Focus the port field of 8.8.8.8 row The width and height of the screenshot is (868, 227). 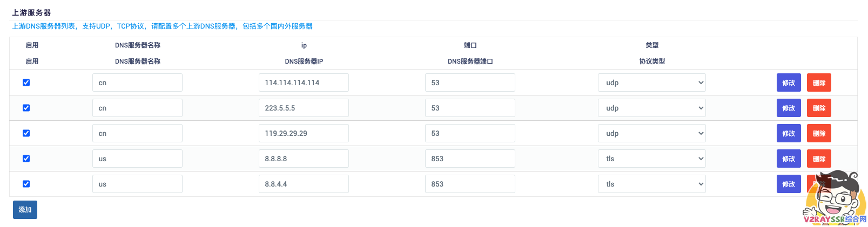coord(470,159)
